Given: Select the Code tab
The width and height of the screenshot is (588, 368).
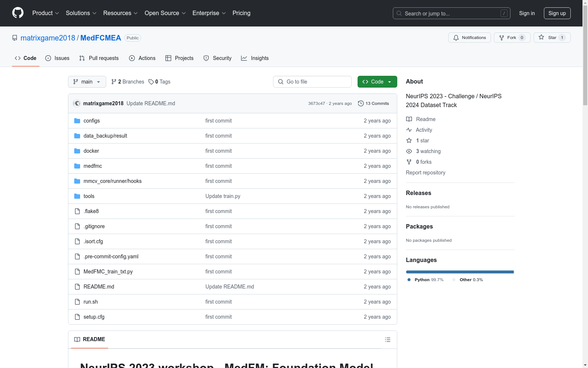Looking at the screenshot, I should point(26,58).
